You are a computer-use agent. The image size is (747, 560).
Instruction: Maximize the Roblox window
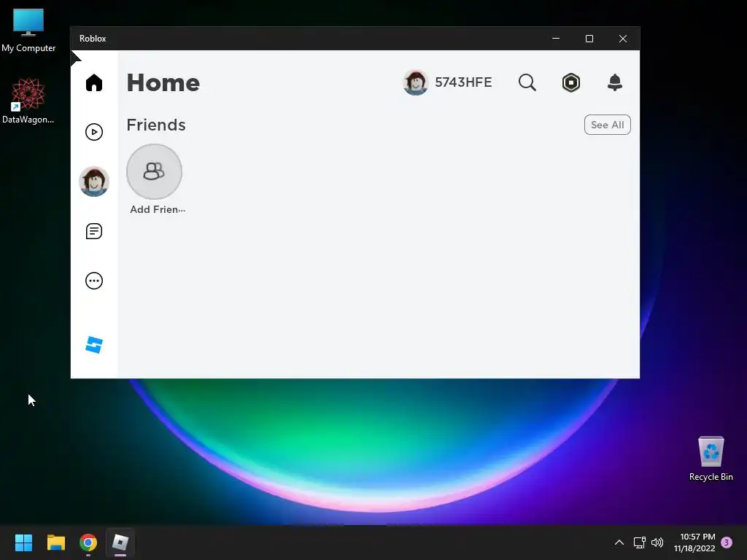pos(589,39)
